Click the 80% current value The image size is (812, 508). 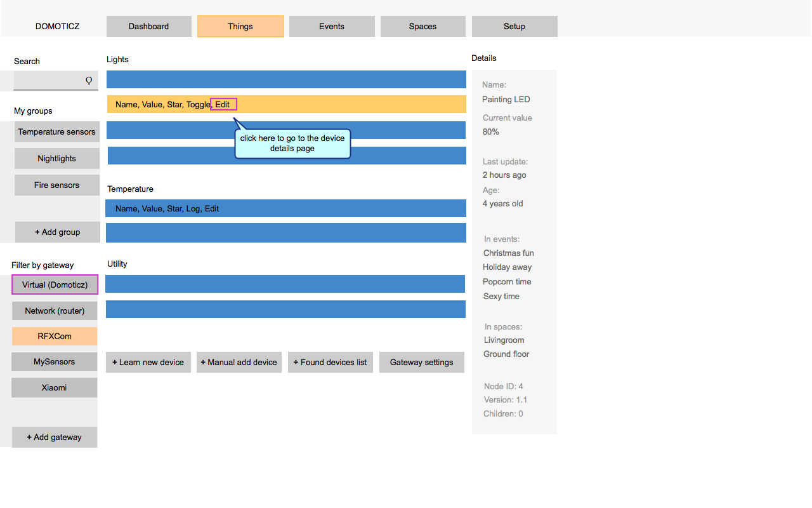point(491,132)
